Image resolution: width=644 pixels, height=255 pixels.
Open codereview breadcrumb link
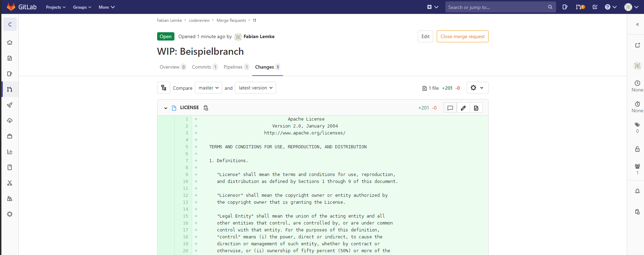[199, 20]
